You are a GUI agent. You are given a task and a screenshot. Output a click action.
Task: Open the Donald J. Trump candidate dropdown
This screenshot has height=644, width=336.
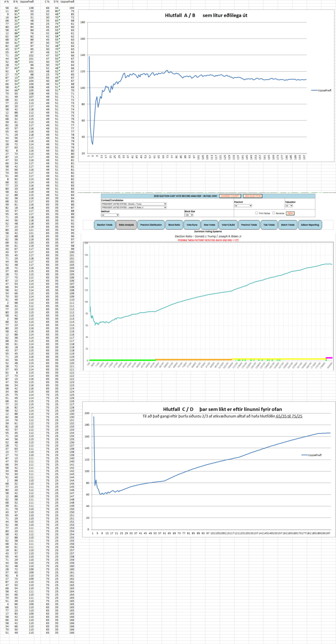click(134, 204)
